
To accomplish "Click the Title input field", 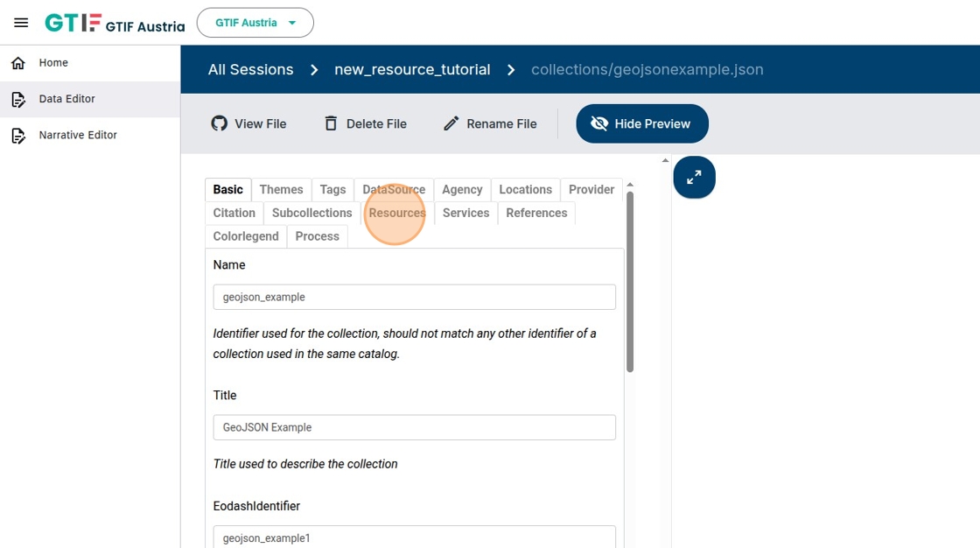I will (x=415, y=427).
